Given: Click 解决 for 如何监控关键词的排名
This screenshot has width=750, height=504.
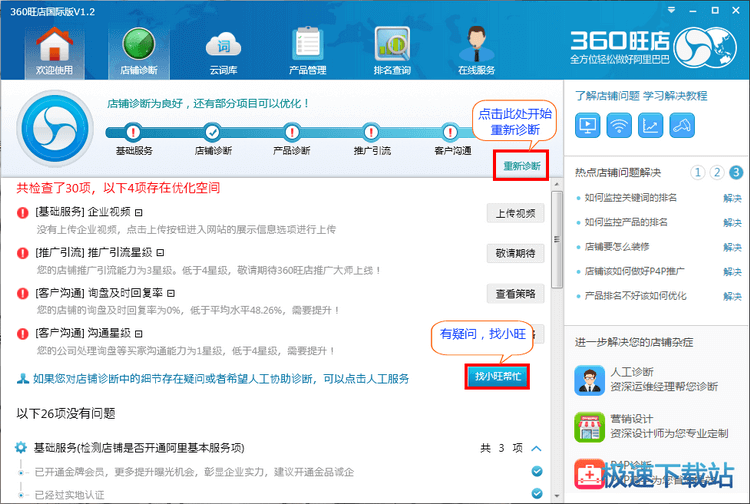Looking at the screenshot, I should tap(732, 198).
